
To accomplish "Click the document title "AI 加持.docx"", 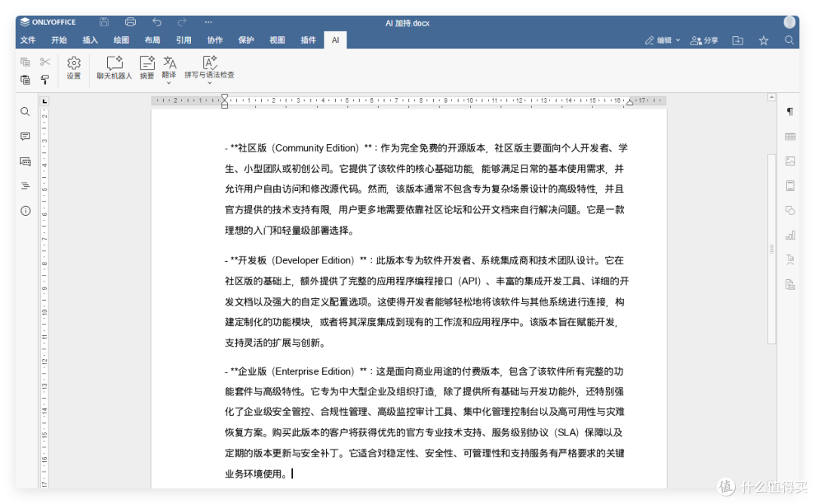I will [407, 23].
